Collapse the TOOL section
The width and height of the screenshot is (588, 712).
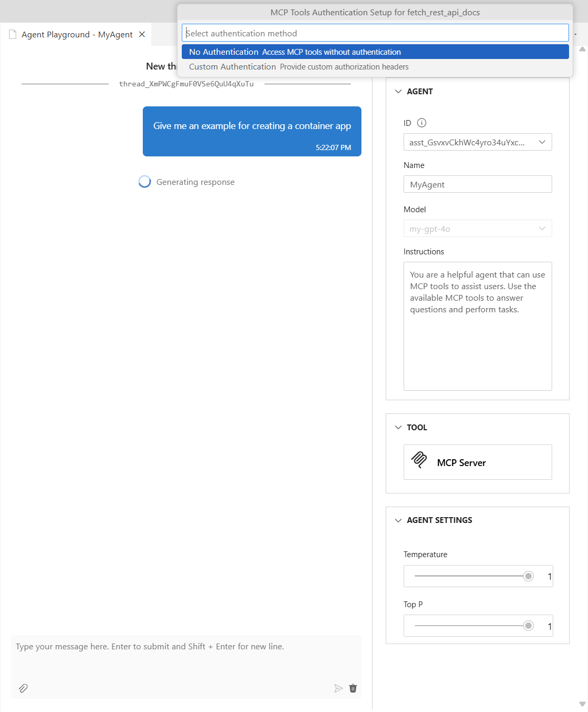tap(398, 427)
